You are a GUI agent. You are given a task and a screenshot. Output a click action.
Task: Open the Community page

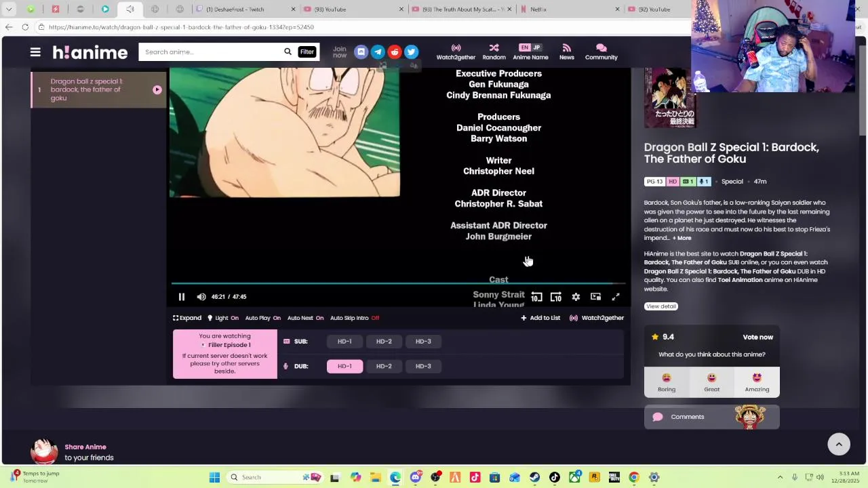pos(601,52)
